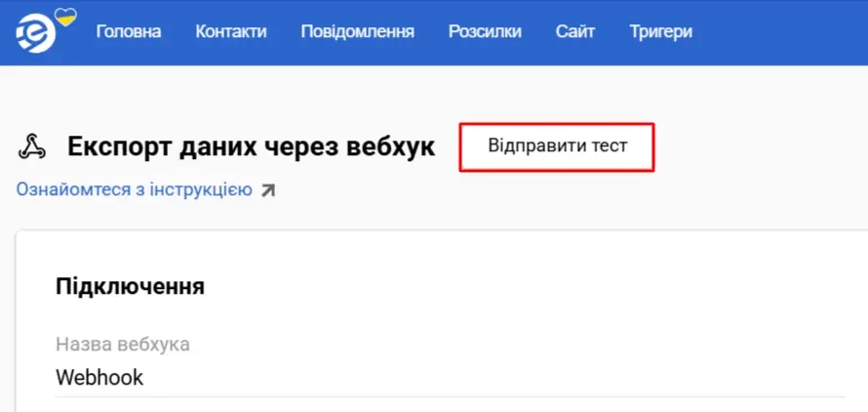
Task: Open the Повідомлення menu
Action: [x=358, y=31]
